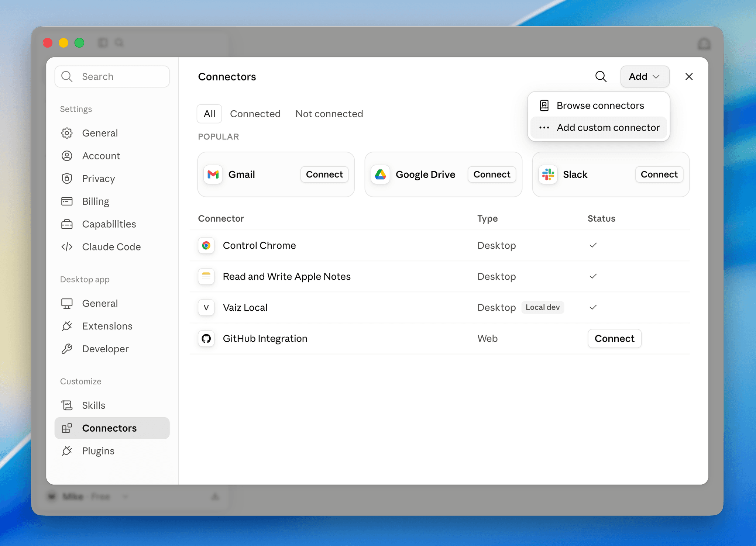Expand the Add dropdown button
This screenshot has height=546, width=756.
pos(645,76)
